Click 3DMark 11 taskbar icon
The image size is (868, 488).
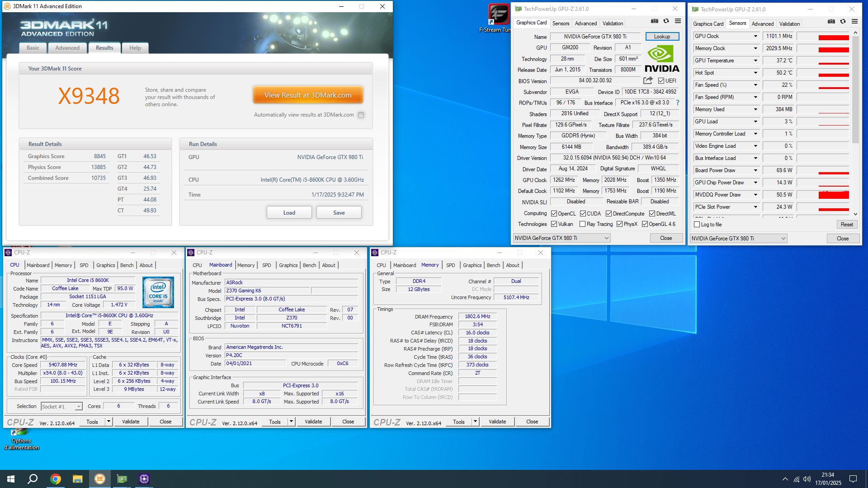[99, 479]
